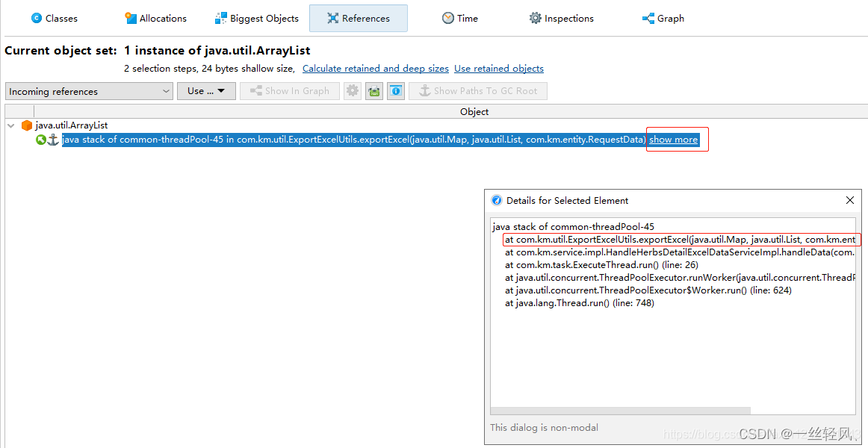Close the Details for Selected Element dialog

pos(850,200)
